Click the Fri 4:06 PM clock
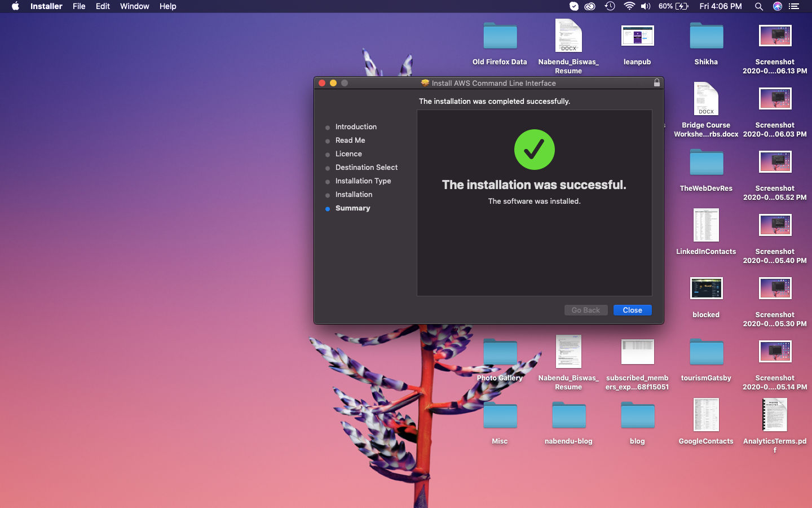 click(x=721, y=6)
